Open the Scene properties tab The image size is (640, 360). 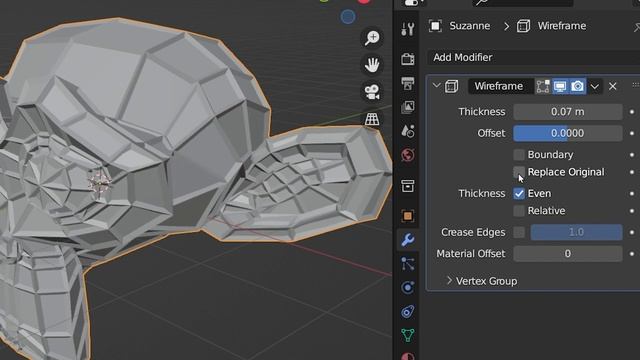407,131
